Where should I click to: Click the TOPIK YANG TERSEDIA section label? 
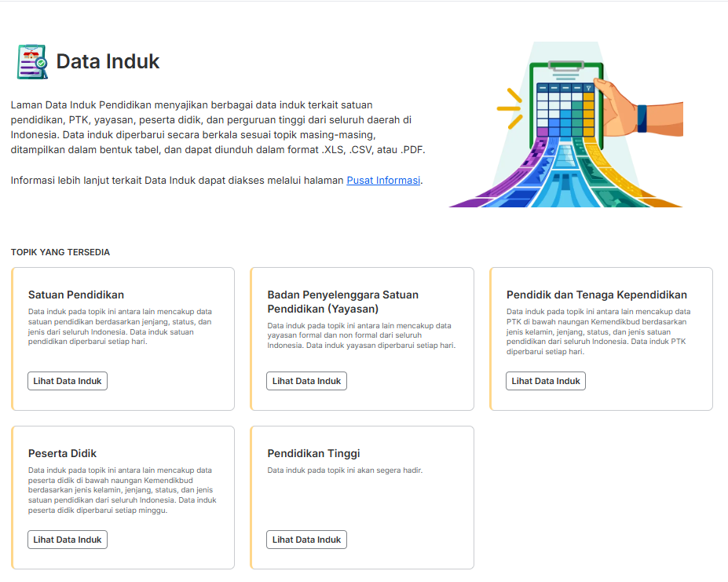(x=60, y=252)
